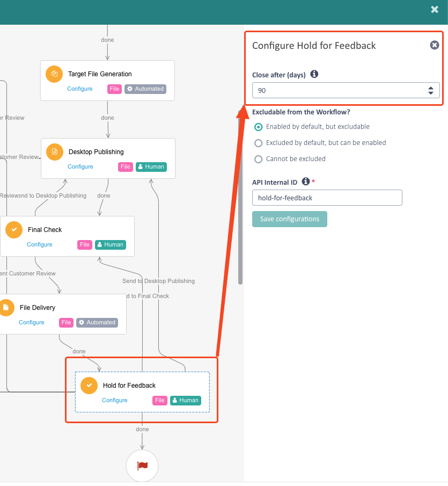Click the API Internal ID text field
This screenshot has width=448, height=486.
click(327, 198)
